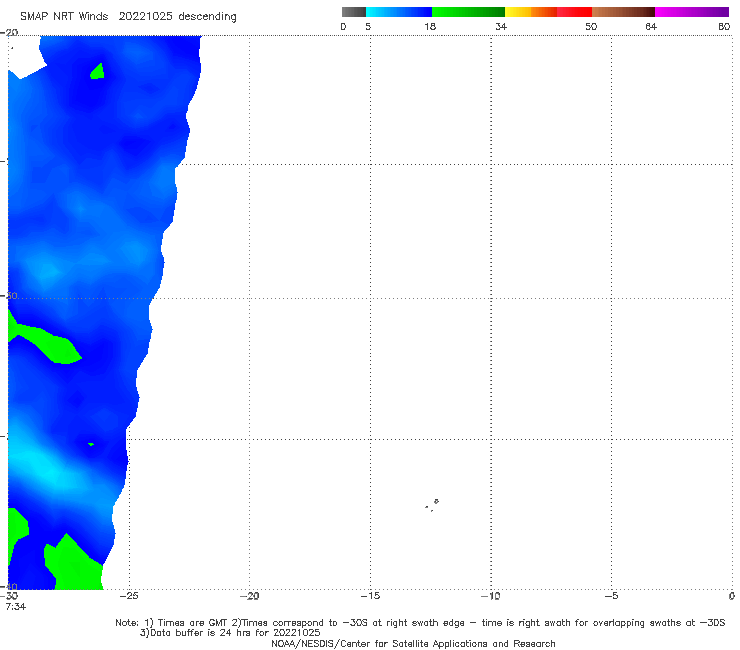The height and width of the screenshot is (650, 740).
Task: Click the small green triangle near the swath top
Action: coord(98,71)
